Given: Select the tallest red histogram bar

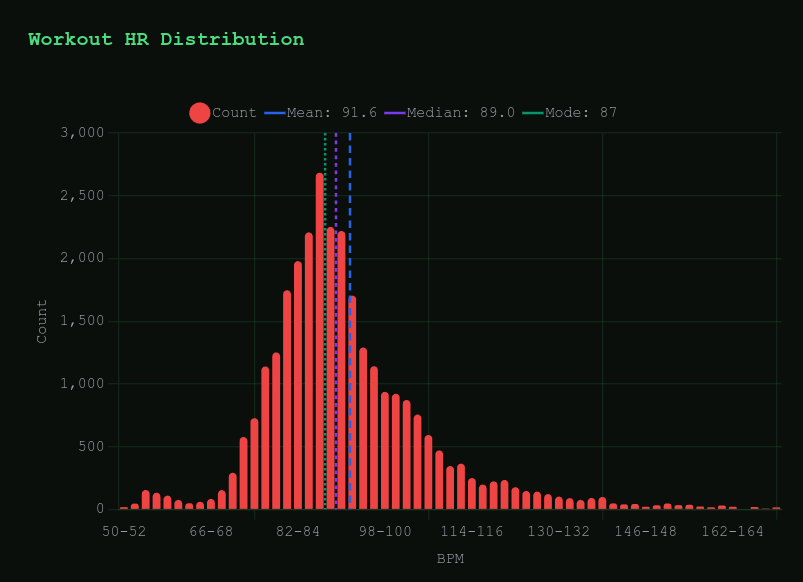Looking at the screenshot, I should pos(320,340).
